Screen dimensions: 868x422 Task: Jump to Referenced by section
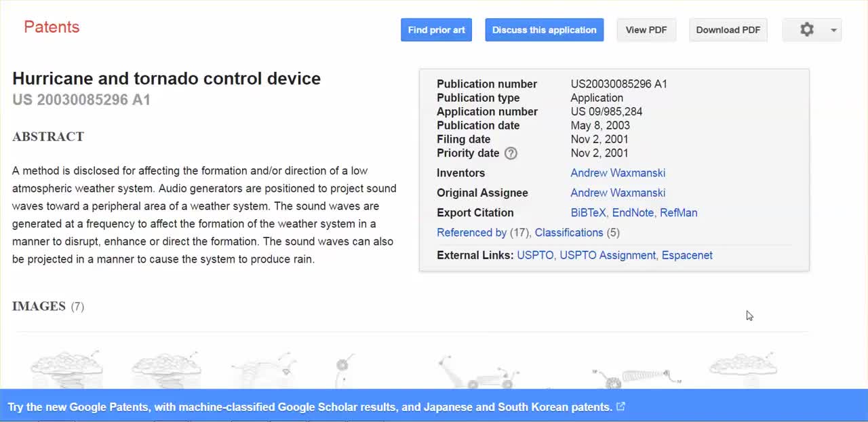pyautogui.click(x=471, y=233)
